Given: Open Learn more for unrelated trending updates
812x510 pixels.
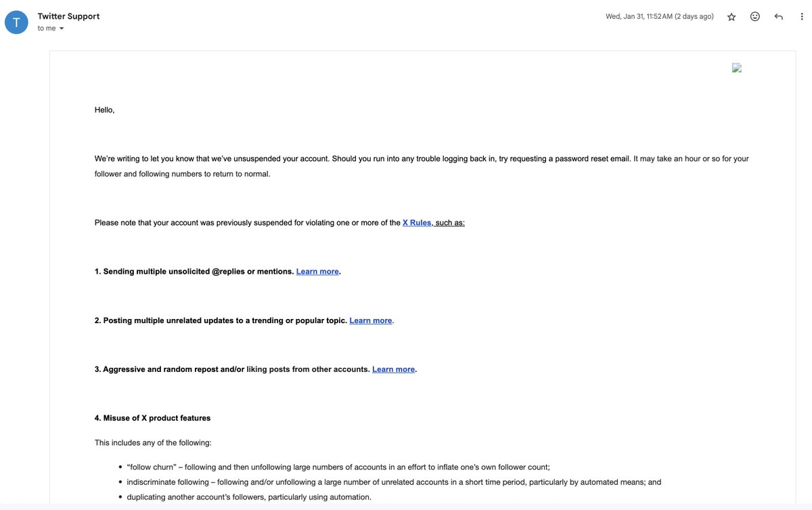Looking at the screenshot, I should click(371, 320).
